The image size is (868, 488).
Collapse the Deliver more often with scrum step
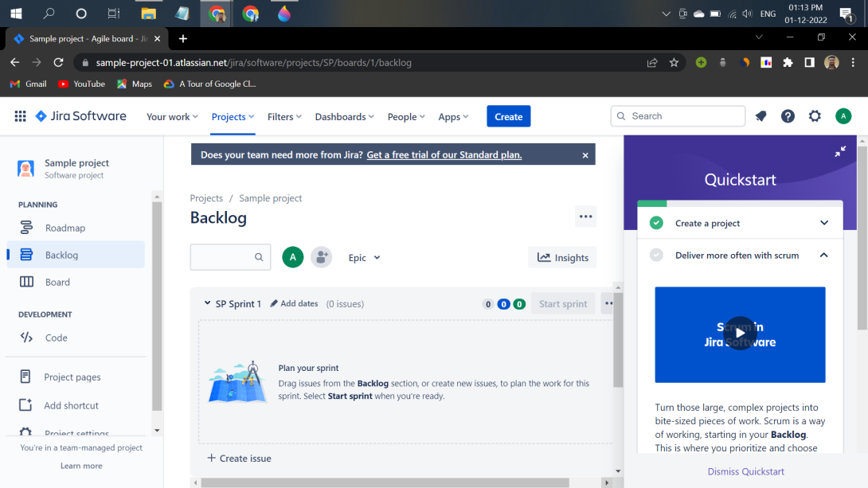[823, 256]
